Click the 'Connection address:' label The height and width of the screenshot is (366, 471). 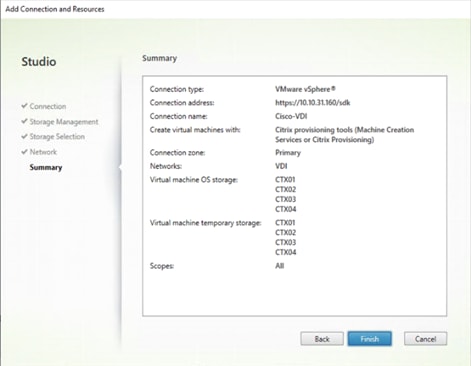click(182, 103)
